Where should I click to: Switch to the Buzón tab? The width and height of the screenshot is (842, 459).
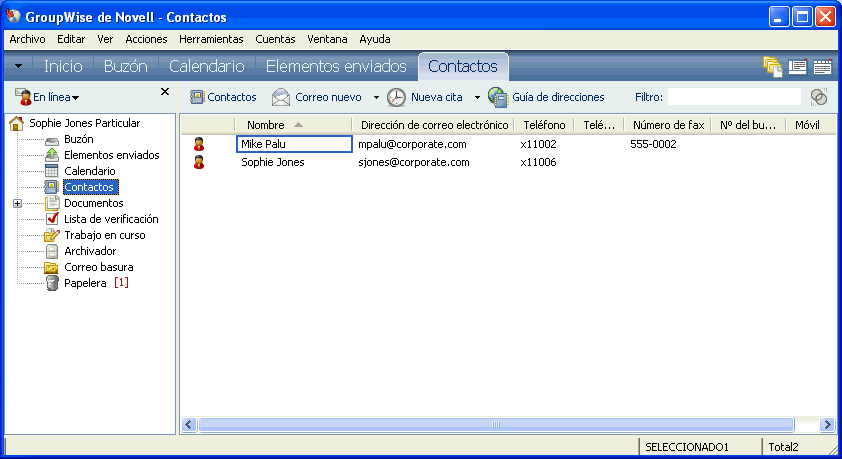tap(126, 67)
